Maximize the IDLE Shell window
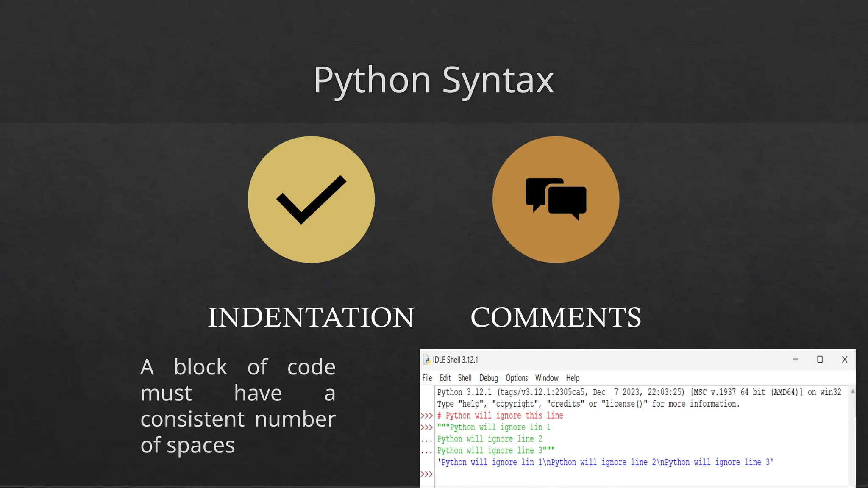This screenshot has height=488, width=868. tap(820, 359)
